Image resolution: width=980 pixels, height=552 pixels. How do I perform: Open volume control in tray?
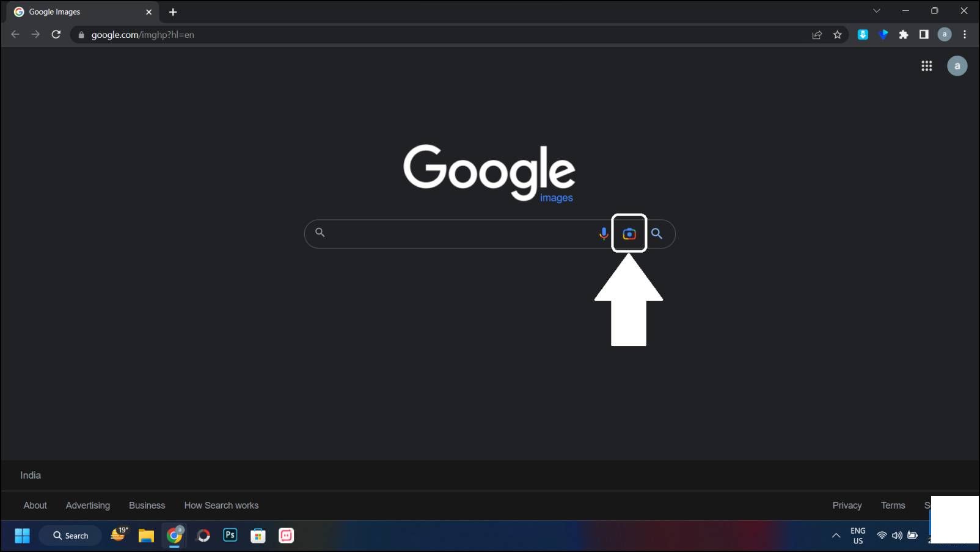pyautogui.click(x=897, y=536)
